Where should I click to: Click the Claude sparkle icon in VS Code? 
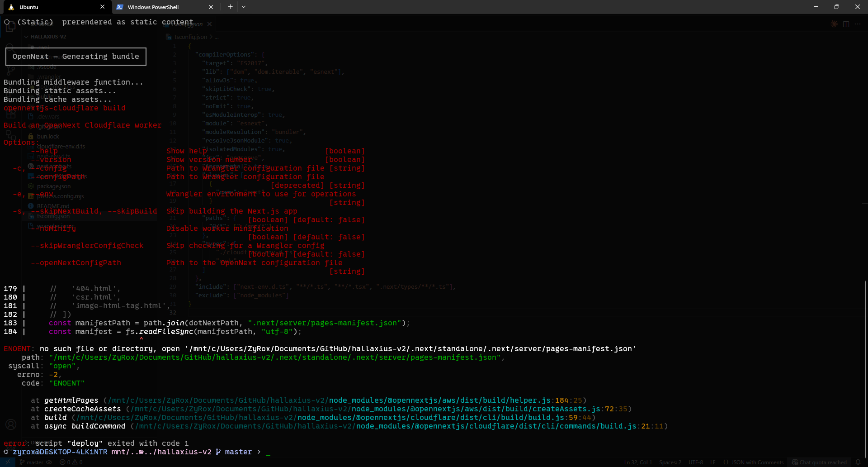click(x=834, y=24)
